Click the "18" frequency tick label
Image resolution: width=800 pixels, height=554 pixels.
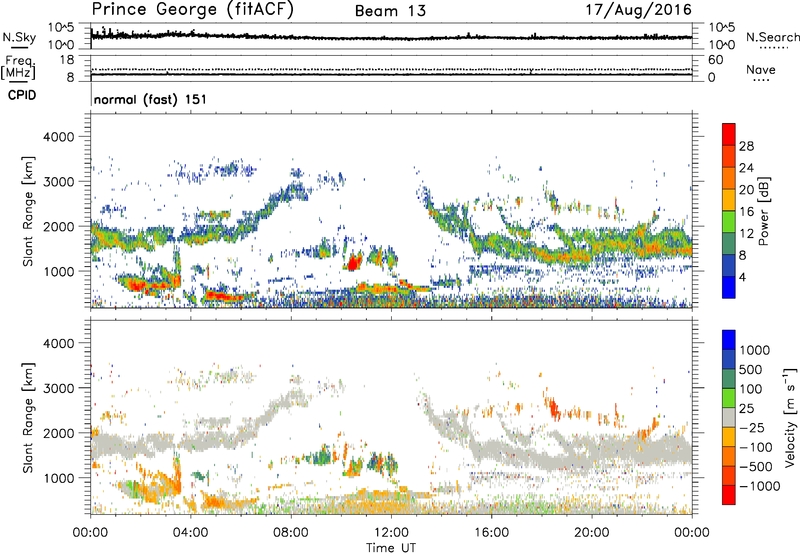(67, 60)
